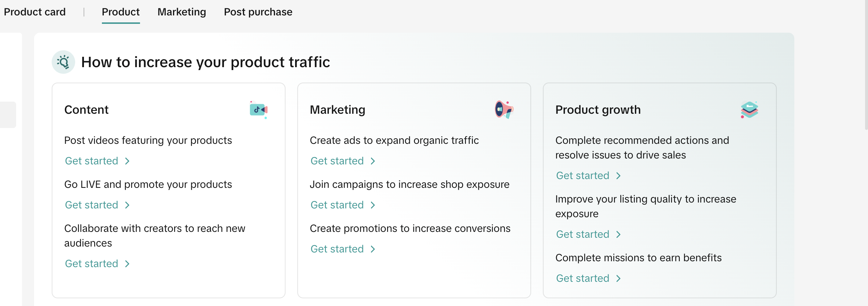Get started joining campaigns for shop exposure
This screenshot has height=306, width=868.
pos(337,205)
